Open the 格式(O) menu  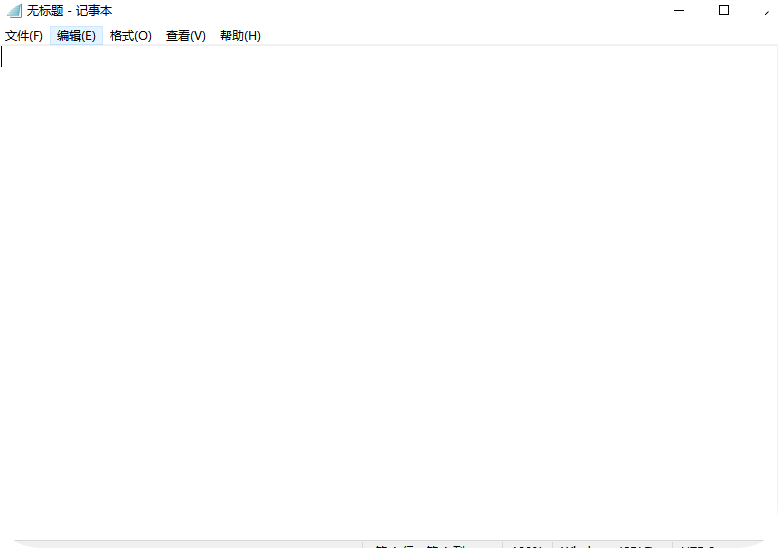130,36
